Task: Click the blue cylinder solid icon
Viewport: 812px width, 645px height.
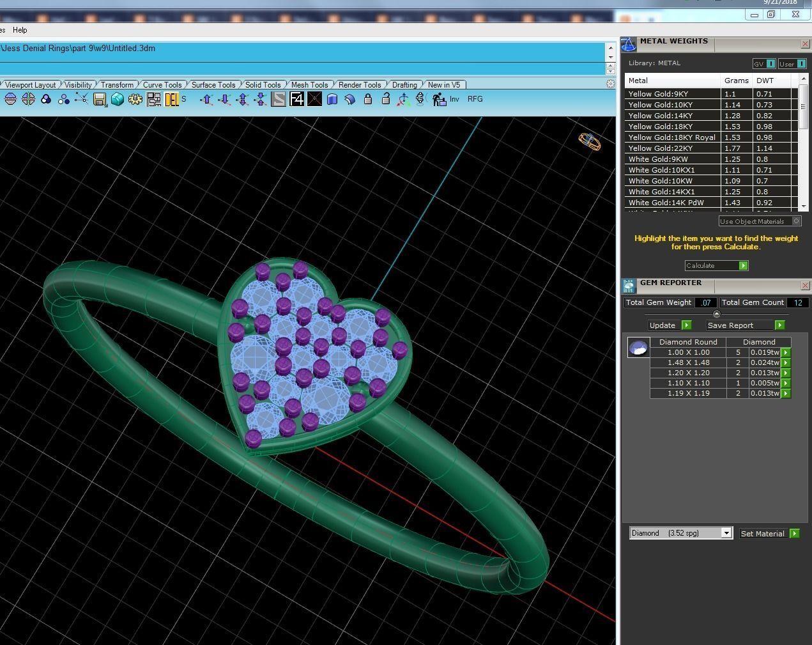Action: point(332,99)
